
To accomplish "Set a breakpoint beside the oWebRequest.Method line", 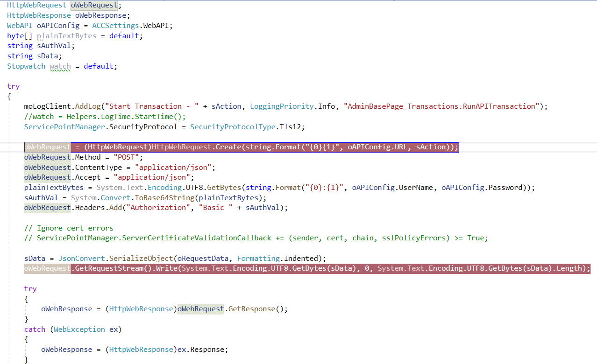I will click(x=4, y=157).
